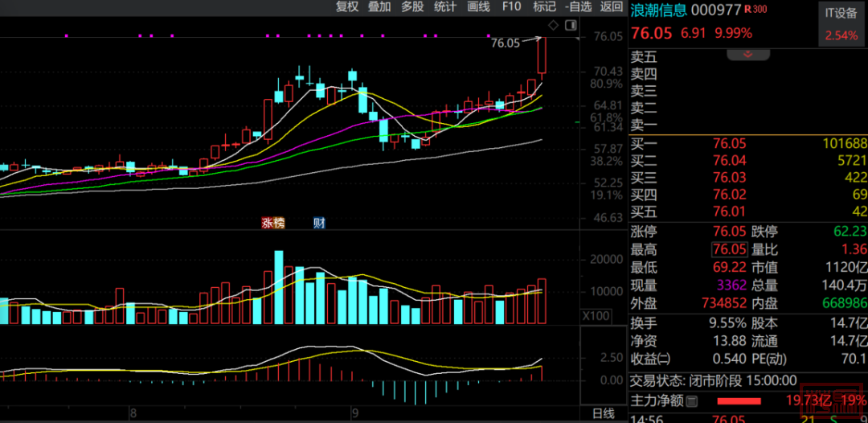Screen dimensions: 868x423
Task: Open the 主力净额 detail list icon
Action: (692, 400)
